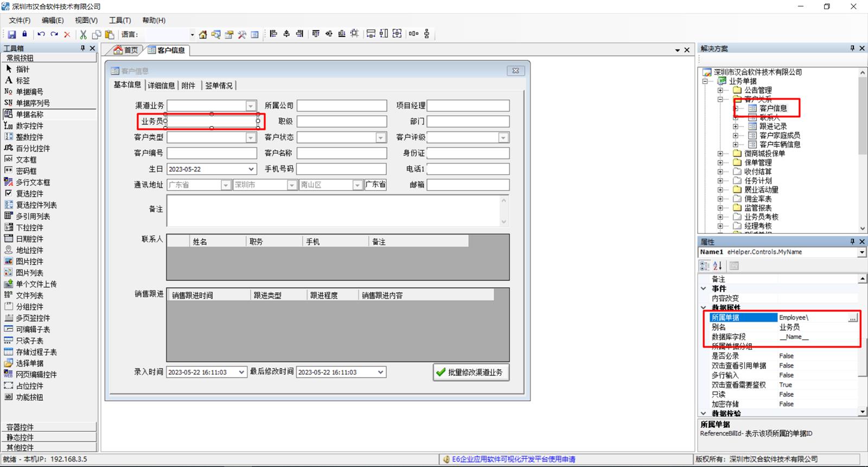Click the ellipsis button beside Employee\ value
This screenshot has height=467, width=868.
pyautogui.click(x=853, y=318)
